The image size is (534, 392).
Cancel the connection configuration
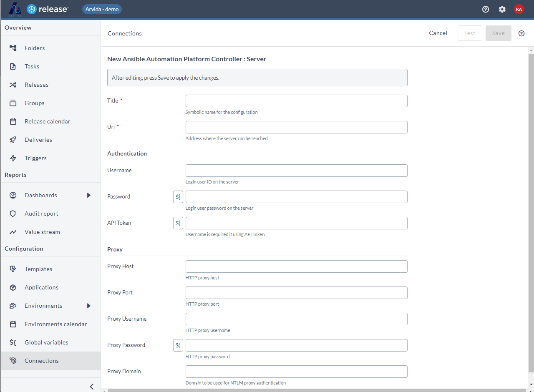438,33
